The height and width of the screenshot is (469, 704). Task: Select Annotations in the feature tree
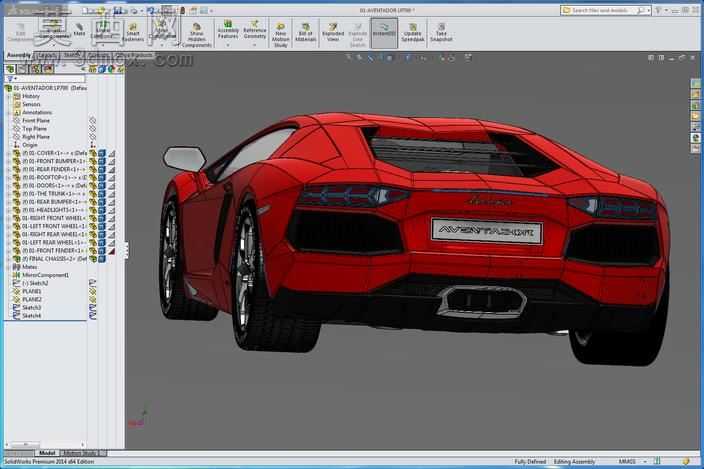click(37, 112)
